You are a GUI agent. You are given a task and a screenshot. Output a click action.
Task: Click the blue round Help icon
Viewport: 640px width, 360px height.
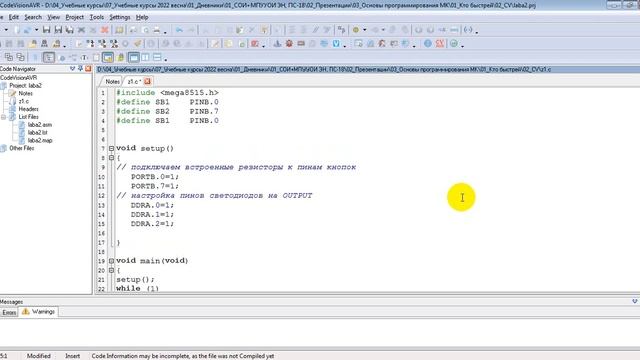point(428,44)
